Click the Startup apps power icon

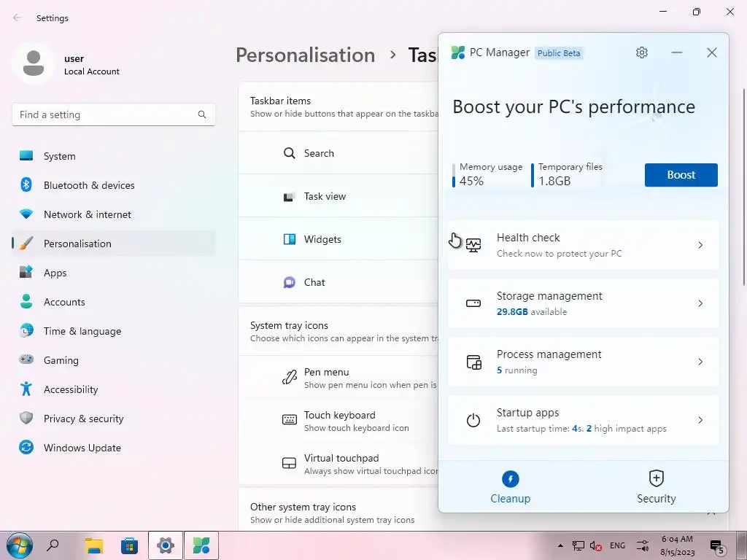[x=473, y=420]
